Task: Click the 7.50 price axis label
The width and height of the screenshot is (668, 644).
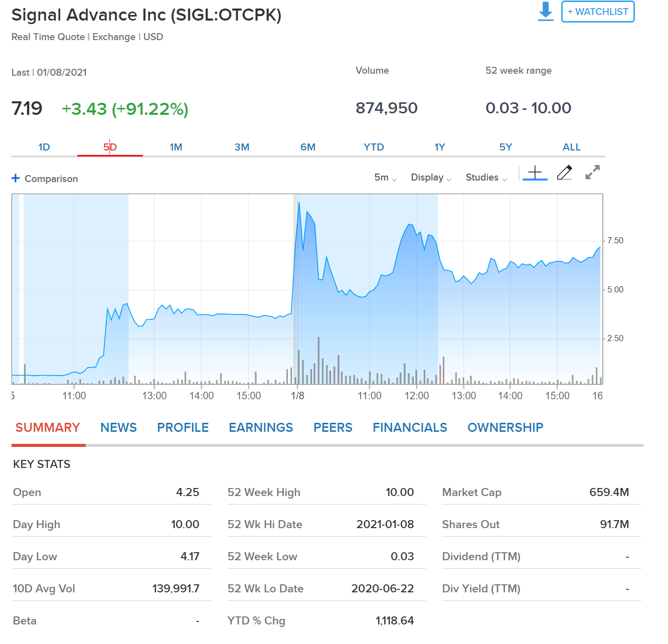Action: click(x=615, y=241)
